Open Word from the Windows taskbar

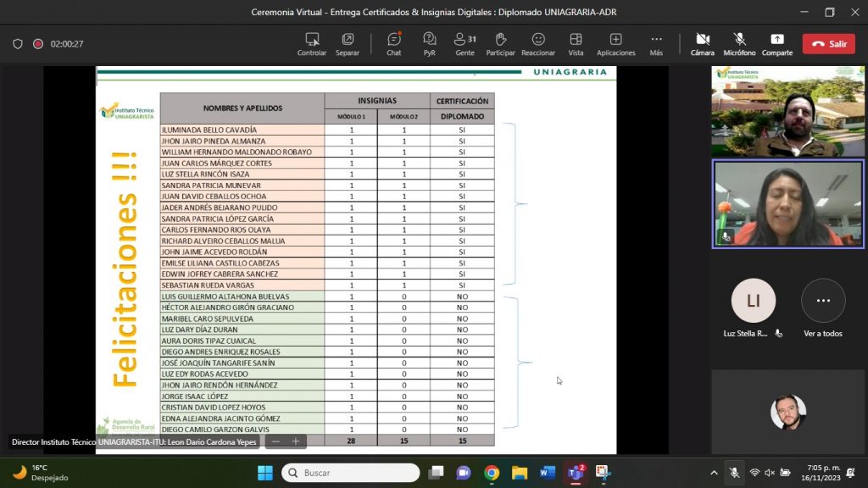547,473
